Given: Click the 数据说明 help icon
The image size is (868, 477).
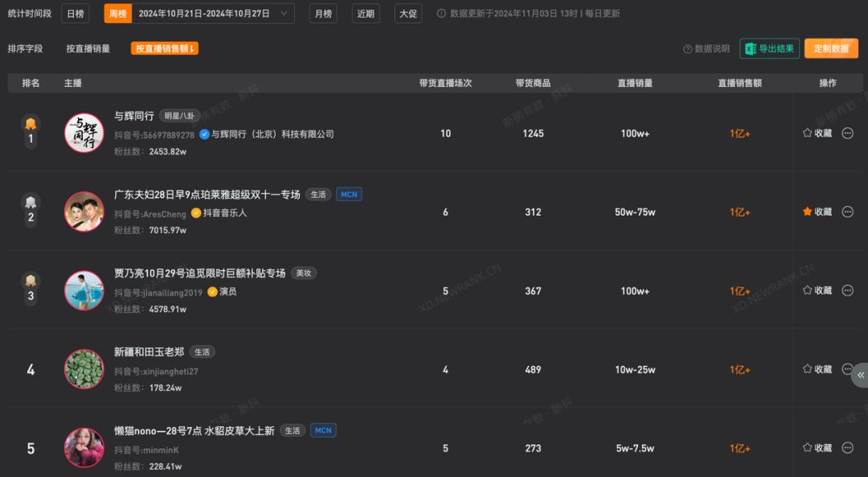Looking at the screenshot, I should click(687, 49).
